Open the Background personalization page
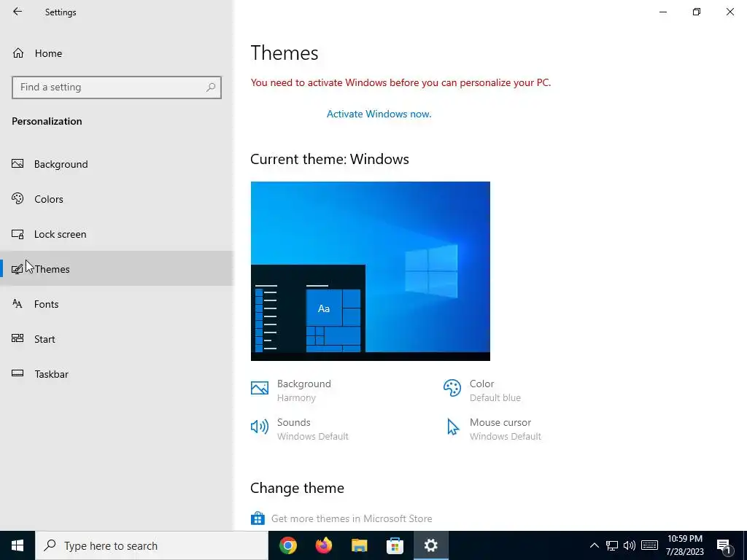Screen dimensions: 747x560 point(117,164)
